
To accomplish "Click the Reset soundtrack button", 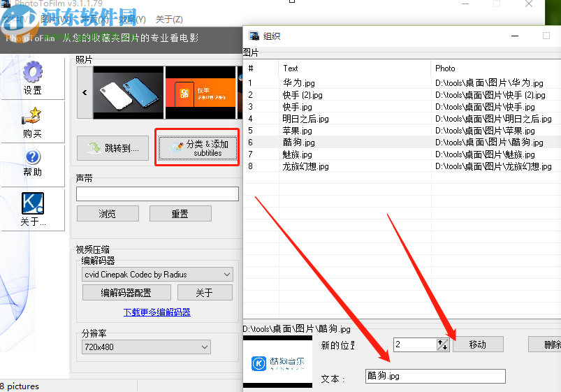I will (180, 214).
